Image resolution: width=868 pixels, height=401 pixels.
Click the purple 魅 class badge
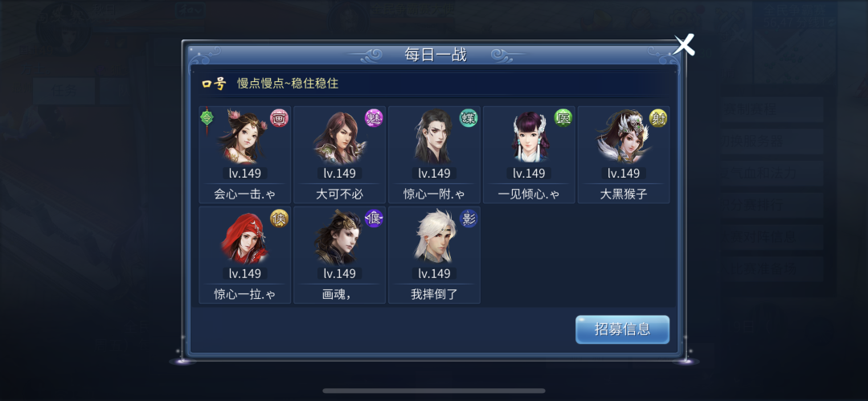coord(374,118)
